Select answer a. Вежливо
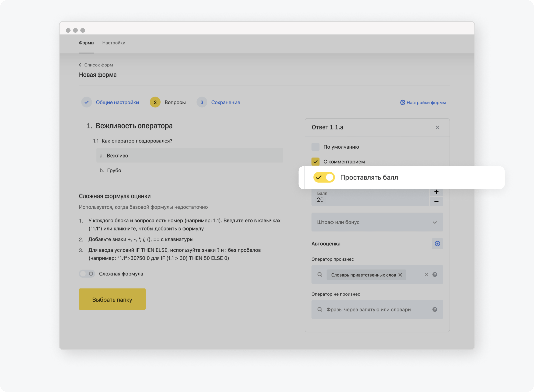 click(x=190, y=155)
